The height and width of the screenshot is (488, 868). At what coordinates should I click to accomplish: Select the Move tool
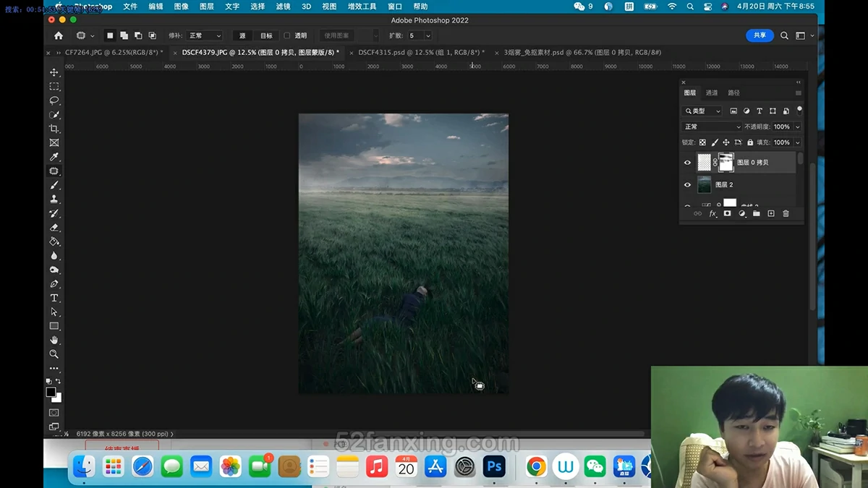(x=54, y=72)
